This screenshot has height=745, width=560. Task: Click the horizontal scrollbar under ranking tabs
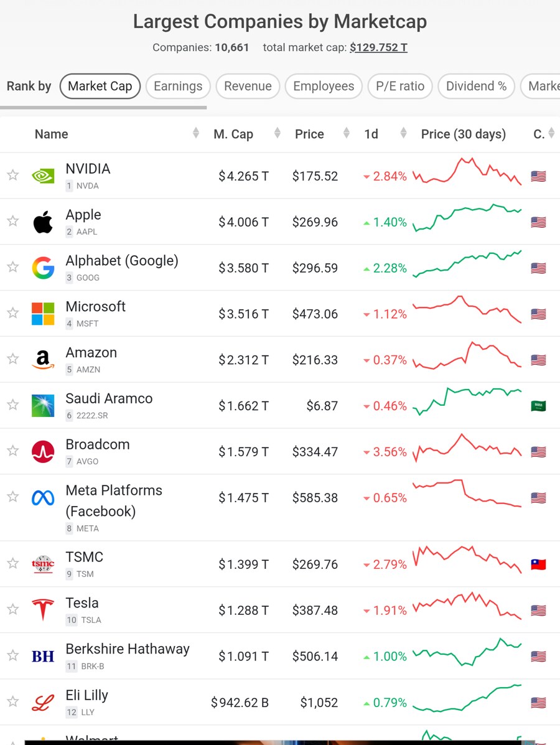pos(103,108)
